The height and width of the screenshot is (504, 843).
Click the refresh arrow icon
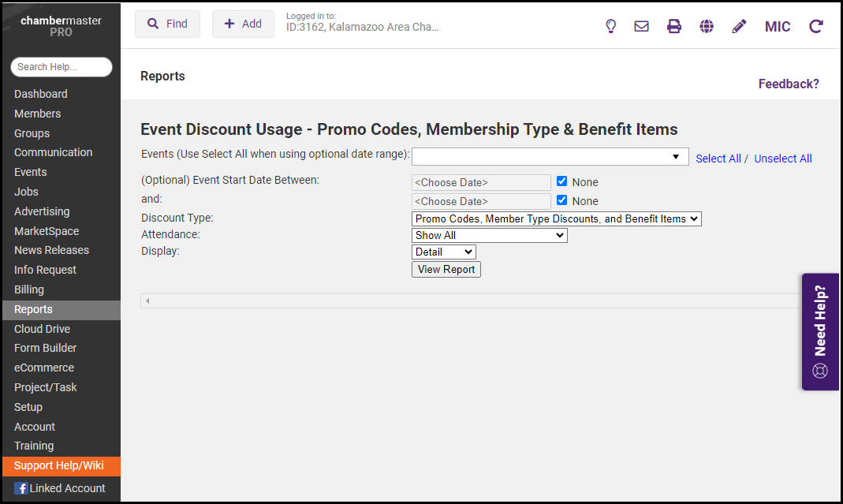[x=816, y=26]
